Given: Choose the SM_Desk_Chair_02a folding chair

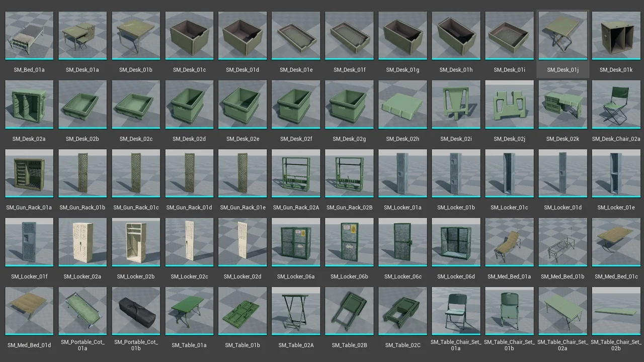Looking at the screenshot, I should (x=616, y=105).
